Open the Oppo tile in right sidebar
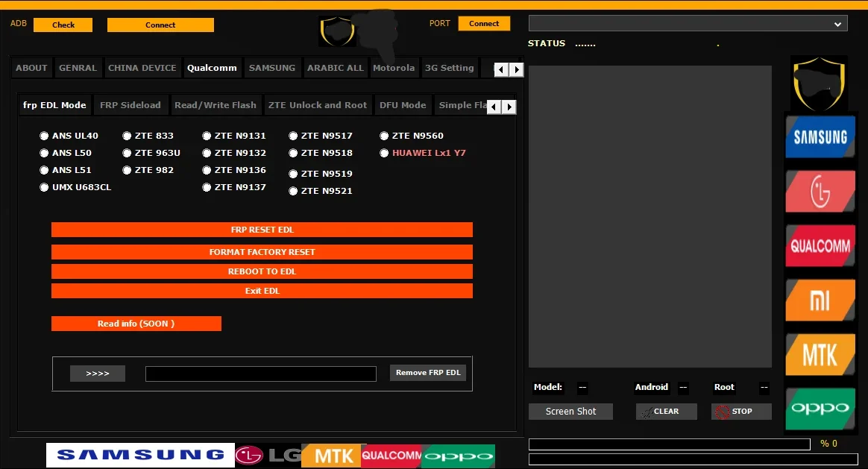This screenshot has height=469, width=868. click(x=820, y=409)
